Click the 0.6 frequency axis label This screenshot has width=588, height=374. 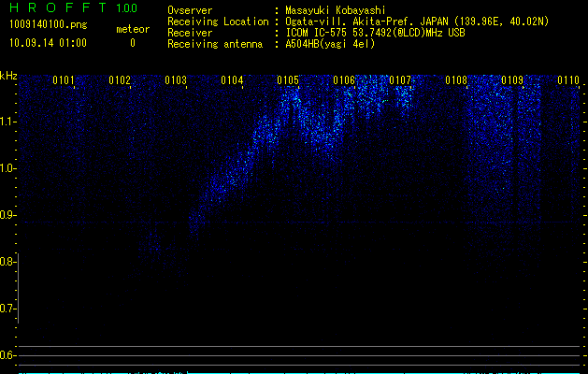pos(7,355)
